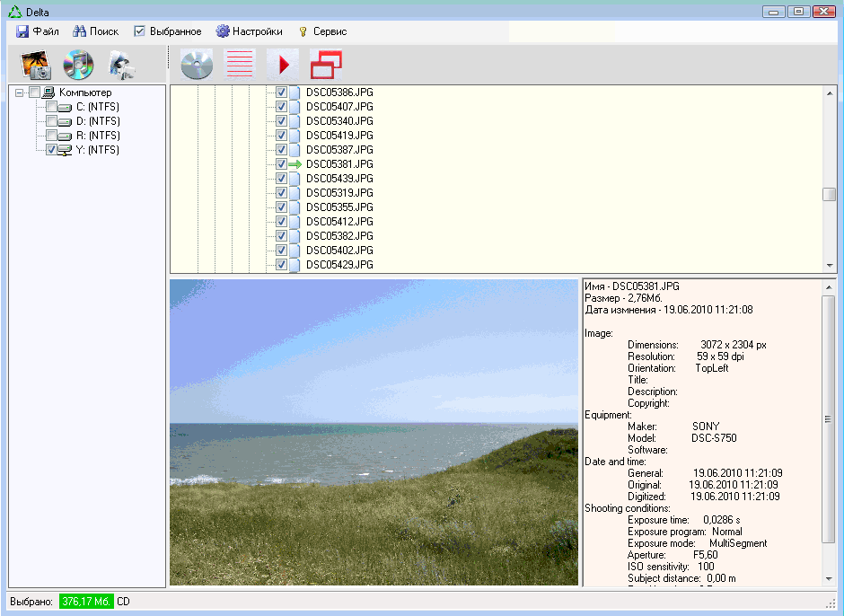The image size is (844, 616).
Task: Click the seaside photo preview image
Action: [x=374, y=432]
